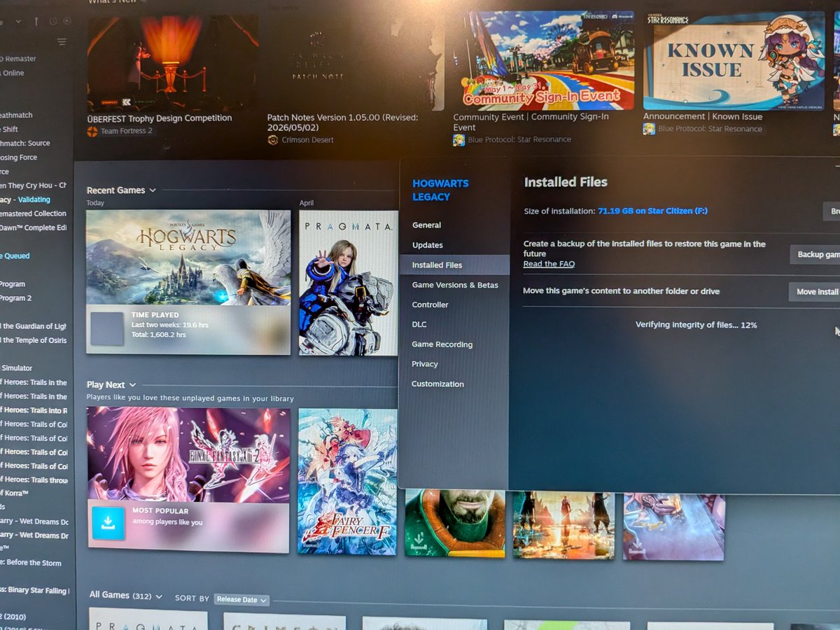Open the All Games (312) dropdown
This screenshot has height=630, width=840.
pos(125,595)
